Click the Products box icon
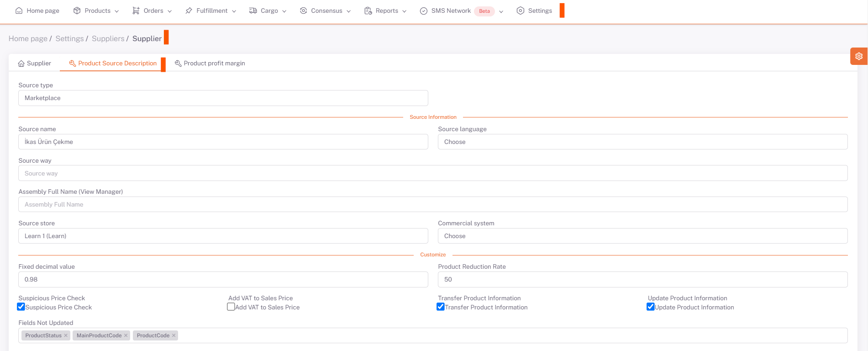868x351 pixels. click(x=77, y=11)
